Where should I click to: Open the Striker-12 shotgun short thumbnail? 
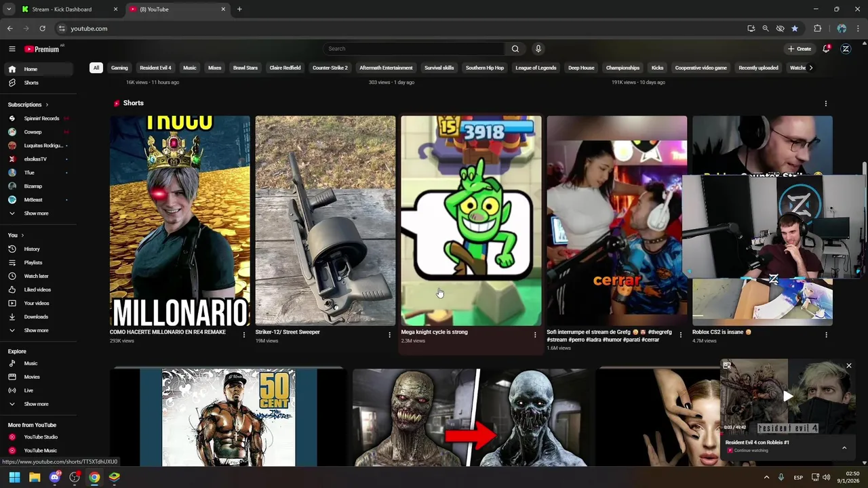tap(325, 221)
